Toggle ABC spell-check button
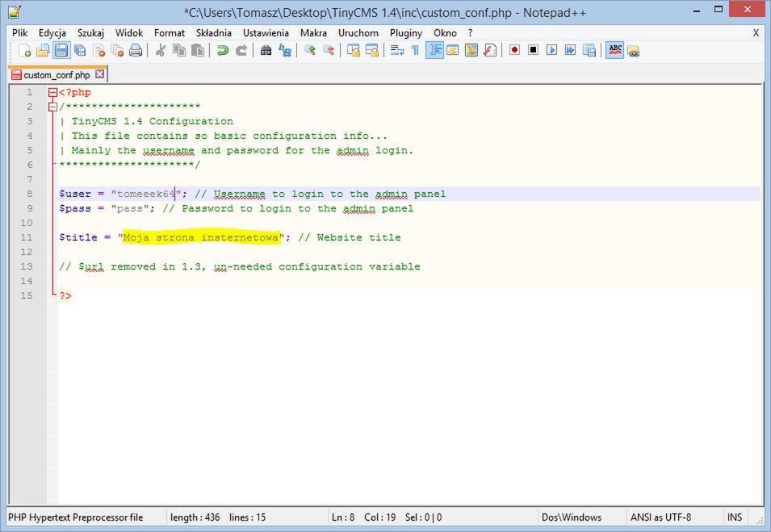 pyautogui.click(x=614, y=50)
